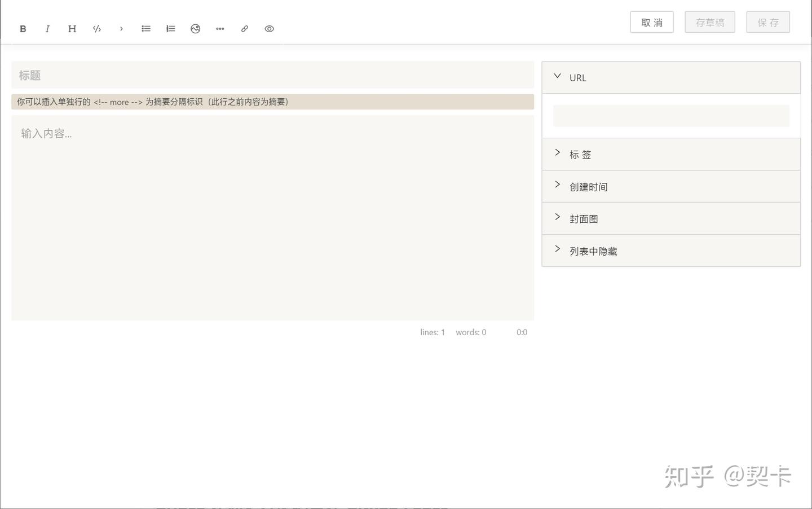Click the '0:0' cursor position indicator
The width and height of the screenshot is (812, 509).
522,332
